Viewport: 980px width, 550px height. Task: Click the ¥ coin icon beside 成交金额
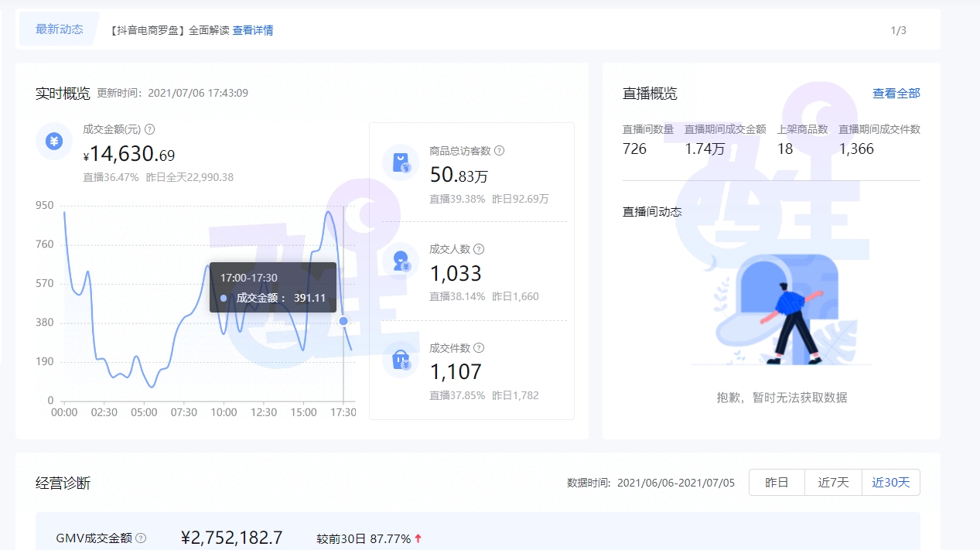53,142
